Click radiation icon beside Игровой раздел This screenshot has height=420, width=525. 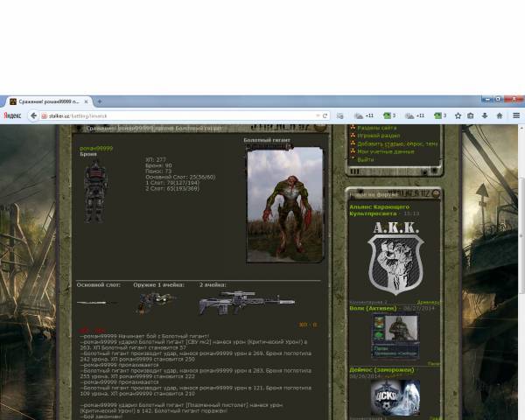click(x=353, y=136)
